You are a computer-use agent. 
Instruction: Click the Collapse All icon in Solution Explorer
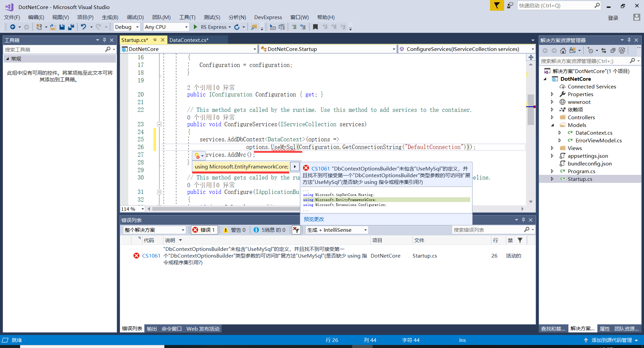(x=613, y=51)
